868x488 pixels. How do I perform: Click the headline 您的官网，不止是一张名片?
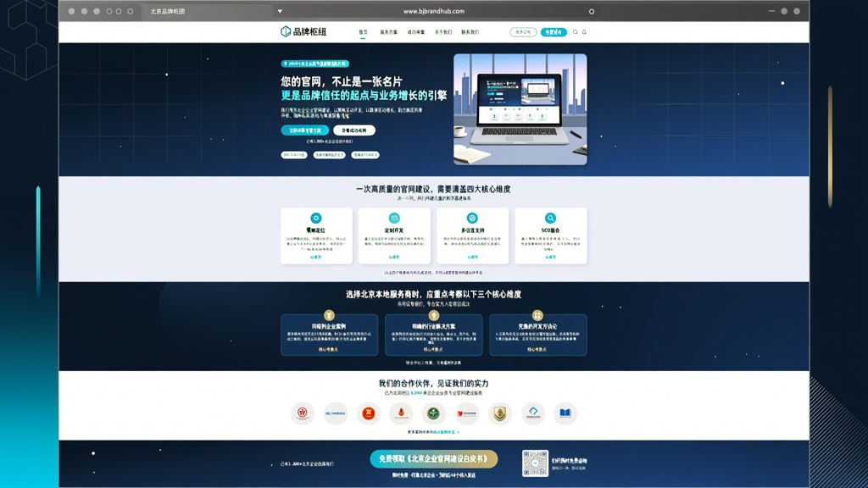(x=342, y=81)
